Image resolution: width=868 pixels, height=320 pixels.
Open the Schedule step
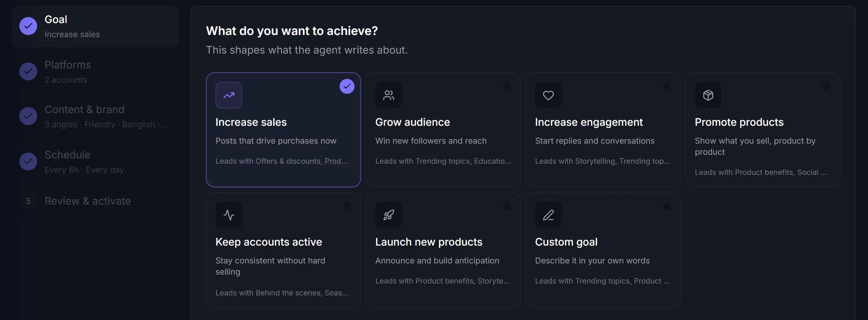tap(95, 162)
